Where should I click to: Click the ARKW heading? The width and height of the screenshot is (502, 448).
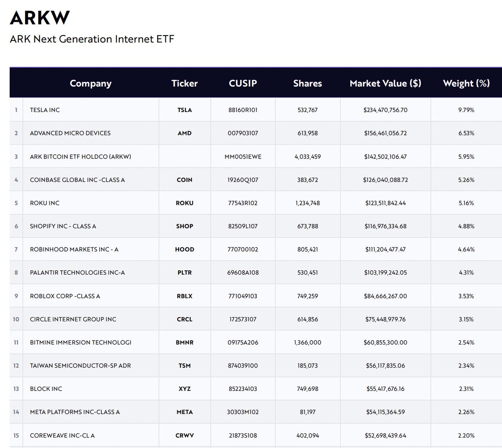[40, 18]
